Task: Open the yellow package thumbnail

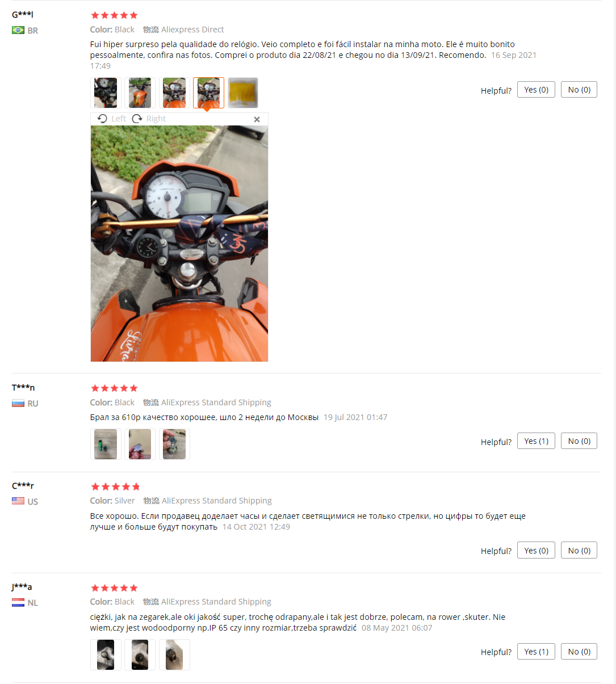Action: pyautogui.click(x=243, y=93)
